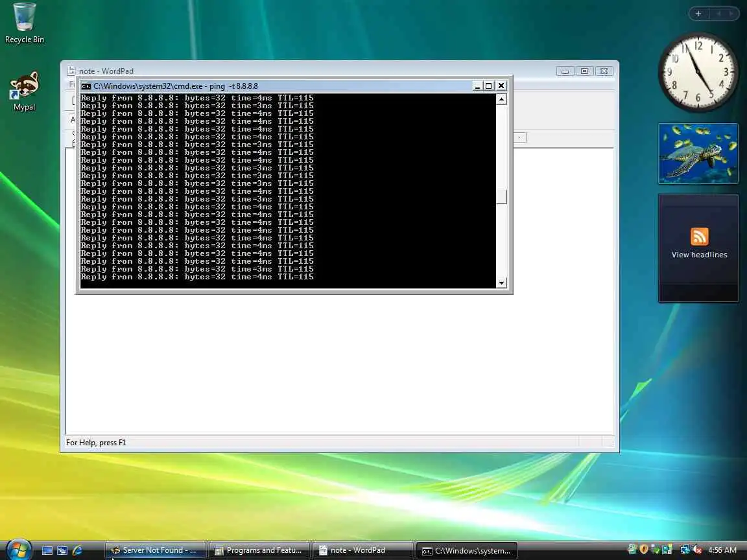747x560 pixels.
Task: Select the cmd.exe taskbar button
Action: pyautogui.click(x=467, y=550)
